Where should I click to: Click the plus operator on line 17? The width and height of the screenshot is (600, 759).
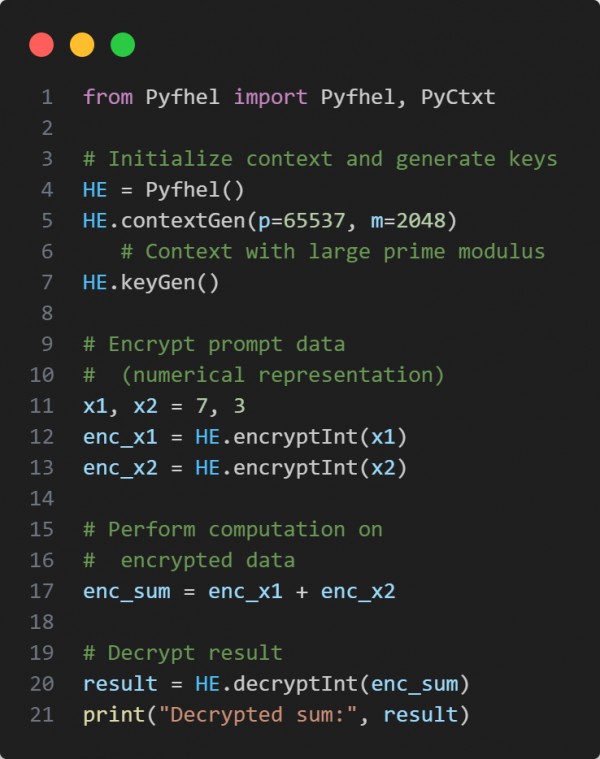coord(302,592)
